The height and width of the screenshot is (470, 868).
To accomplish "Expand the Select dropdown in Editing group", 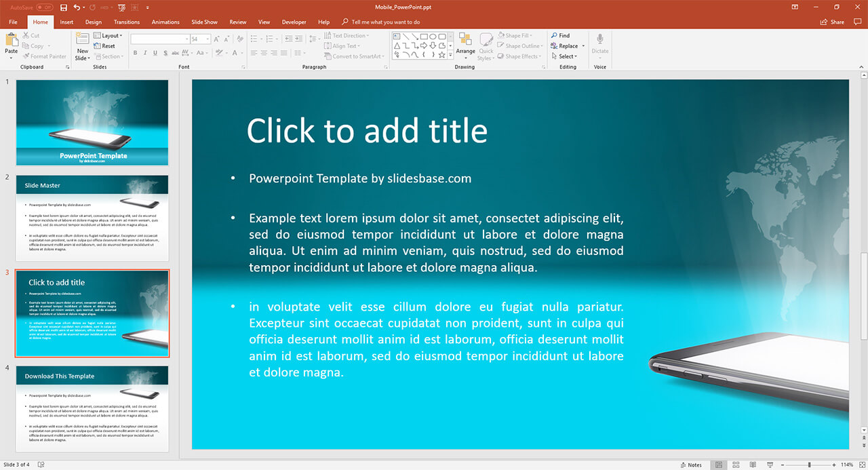I will pos(567,56).
